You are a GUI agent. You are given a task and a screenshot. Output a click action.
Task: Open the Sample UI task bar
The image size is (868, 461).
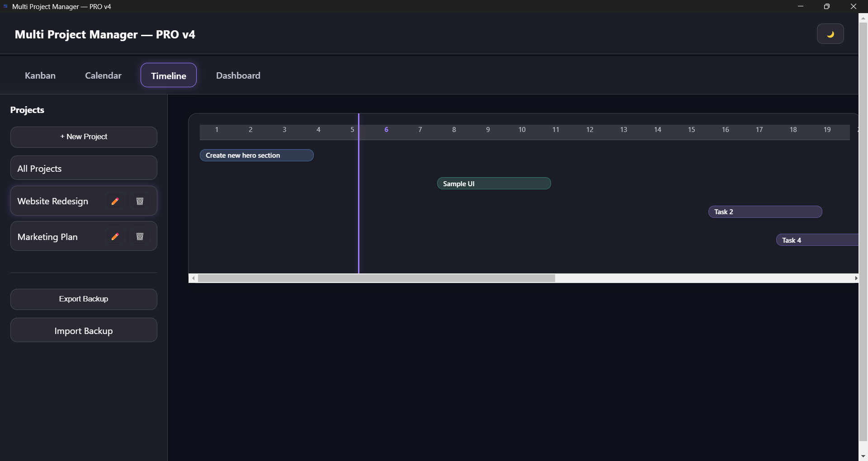[x=494, y=183]
